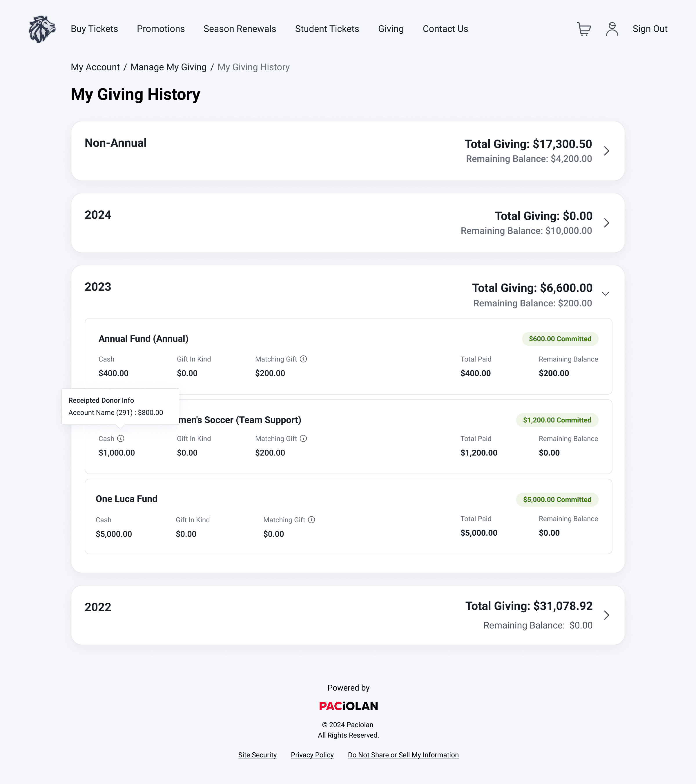Click the Annual Fund (Annual) title
This screenshot has width=696, height=784.
tap(143, 339)
